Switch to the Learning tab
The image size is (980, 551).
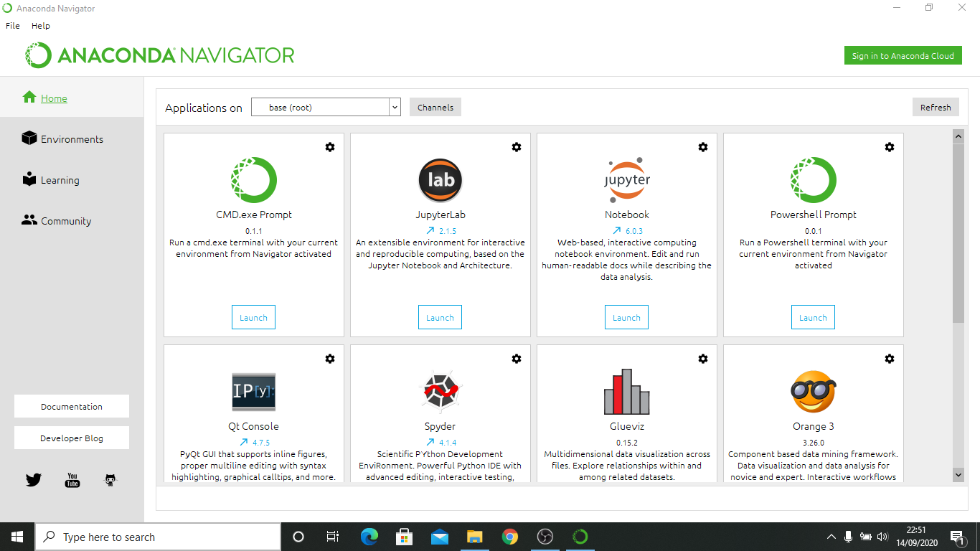click(x=72, y=180)
